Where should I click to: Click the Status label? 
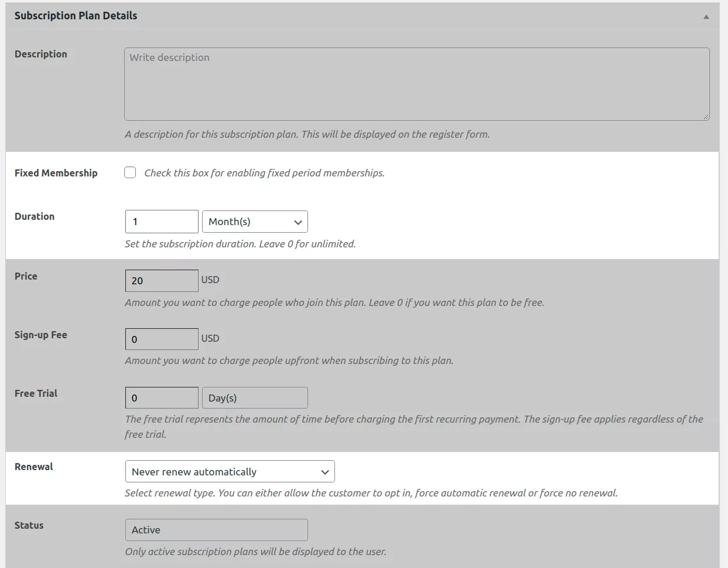pos(29,525)
